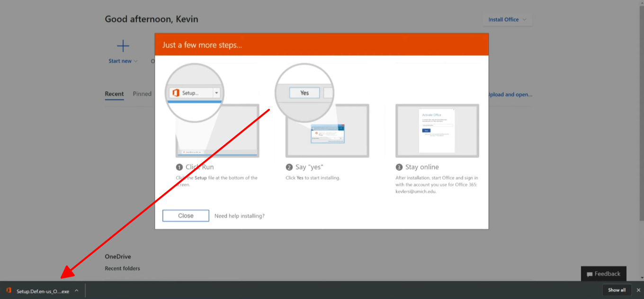Click the magnified Yes button illustration
Screen dimensions: 644x299
tap(304, 93)
